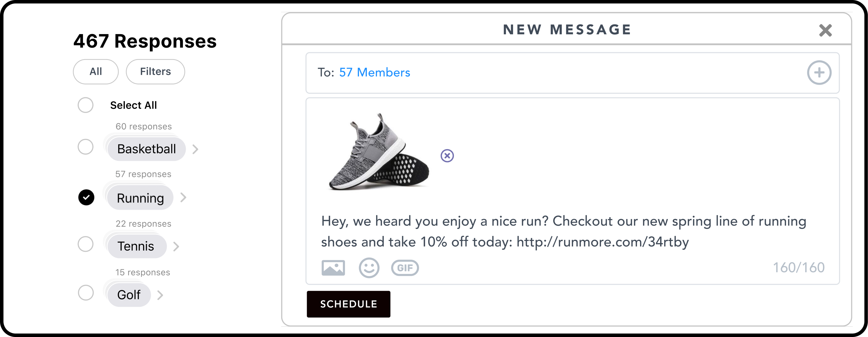This screenshot has width=868, height=337.
Task: Select the Golf responses checkbox
Action: coord(86,293)
